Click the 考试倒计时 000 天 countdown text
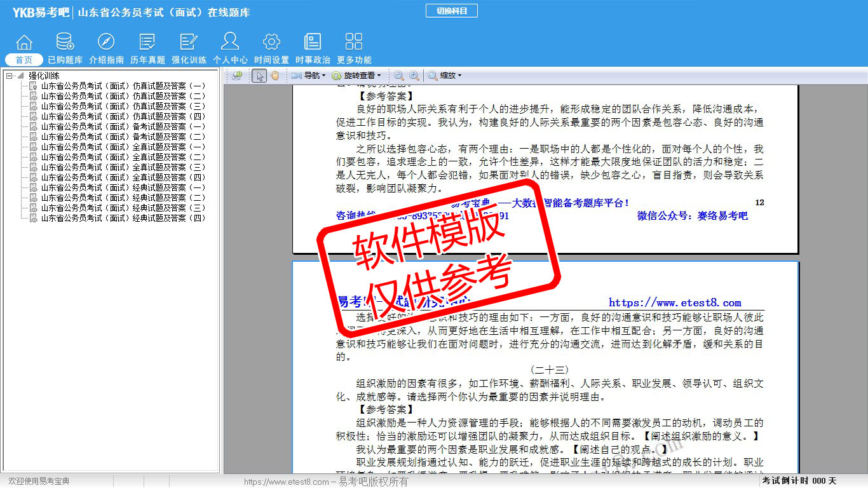Screen dimensions: 868x488 799,481
